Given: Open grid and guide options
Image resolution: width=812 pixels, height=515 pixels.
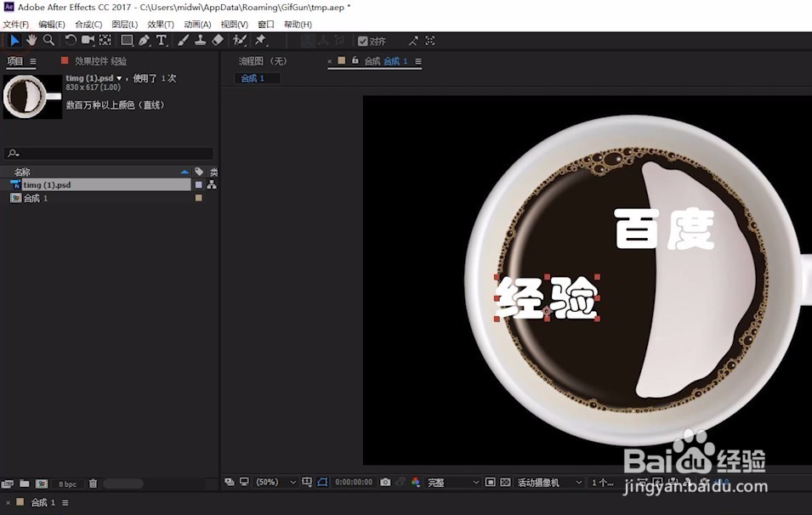Looking at the screenshot, I should click(x=307, y=482).
